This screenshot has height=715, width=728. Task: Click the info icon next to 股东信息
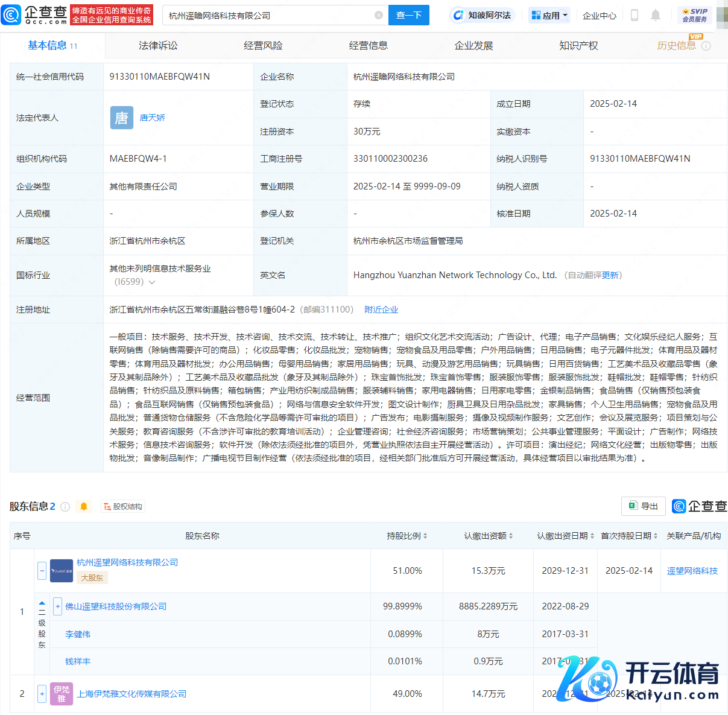click(x=65, y=507)
